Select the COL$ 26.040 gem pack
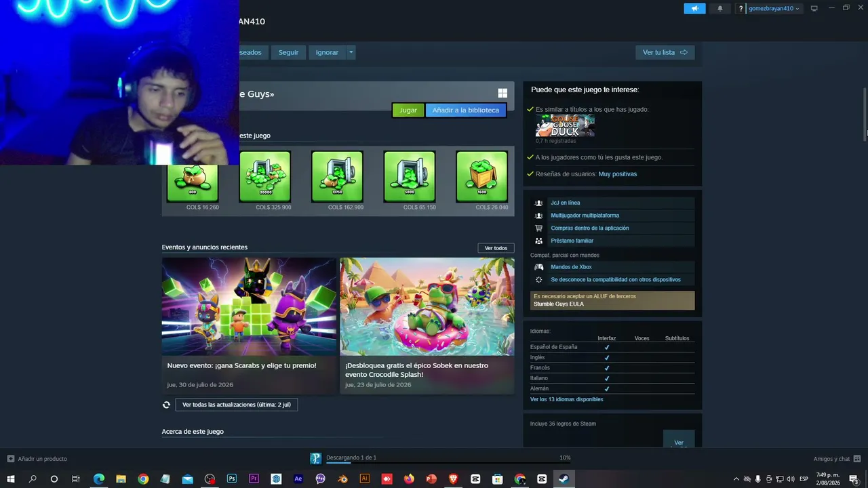868x488 pixels. pyautogui.click(x=482, y=176)
